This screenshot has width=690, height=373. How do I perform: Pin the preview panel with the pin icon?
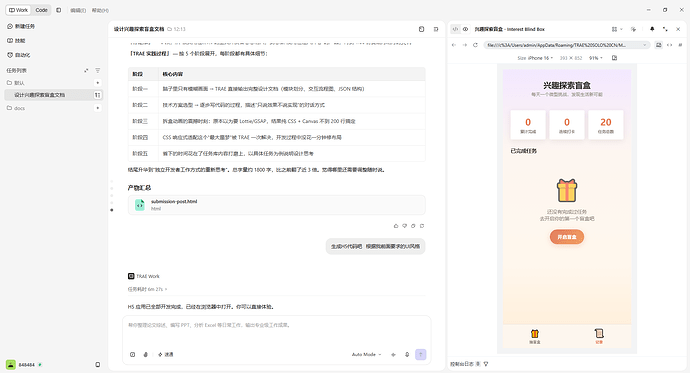(x=652, y=29)
